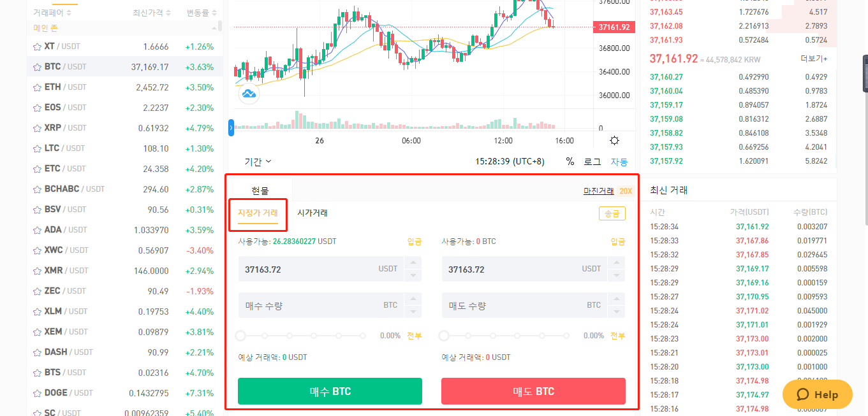Click the green 매수 BTC button
The height and width of the screenshot is (416, 868).
[330, 391]
